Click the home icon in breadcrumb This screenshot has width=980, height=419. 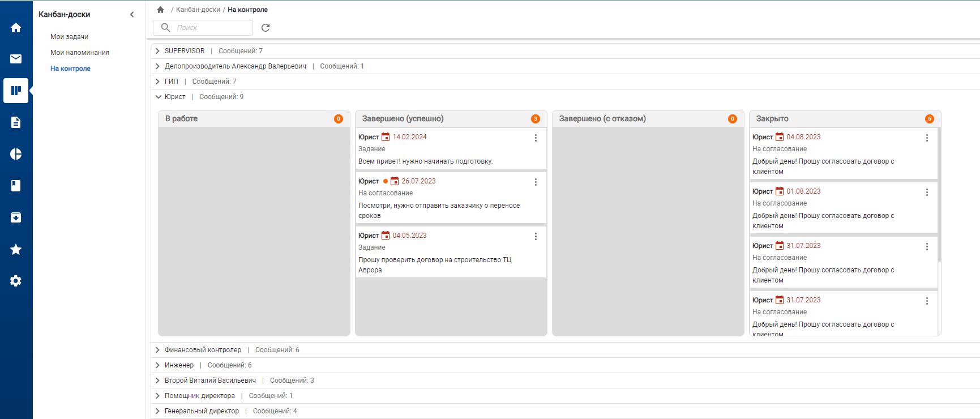(161, 10)
